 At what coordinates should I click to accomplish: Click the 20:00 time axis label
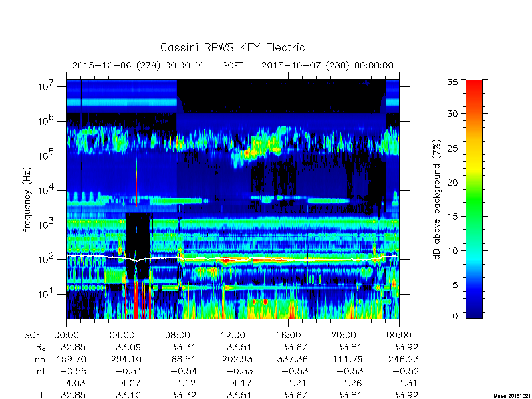pos(344,335)
